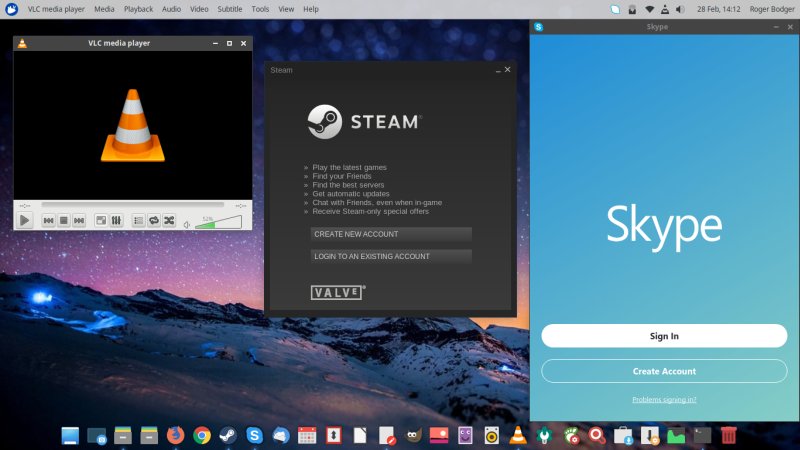The image size is (800, 450).
Task: Open the red magnifier search dock icon
Action: 597,435
